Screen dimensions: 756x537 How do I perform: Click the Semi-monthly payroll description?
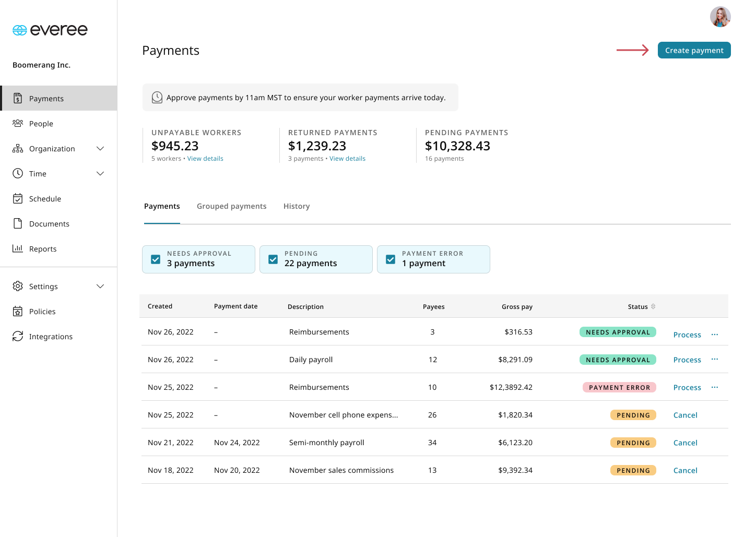tap(327, 443)
